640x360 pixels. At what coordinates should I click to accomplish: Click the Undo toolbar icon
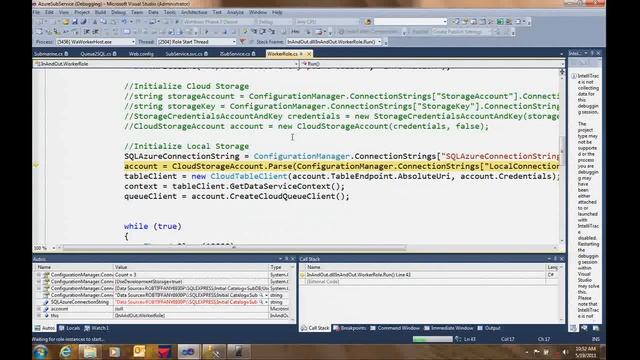tap(124, 22)
